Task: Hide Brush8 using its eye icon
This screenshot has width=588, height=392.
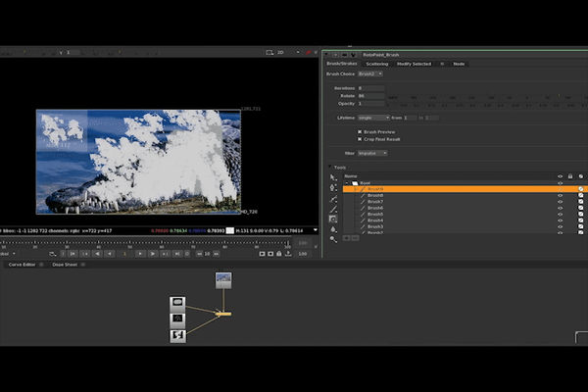Action: click(560, 196)
